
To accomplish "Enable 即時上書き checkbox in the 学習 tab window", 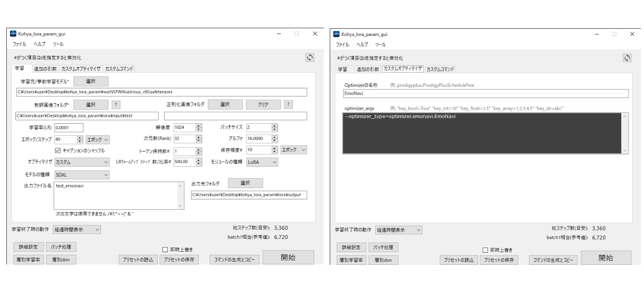I will (166, 249).
